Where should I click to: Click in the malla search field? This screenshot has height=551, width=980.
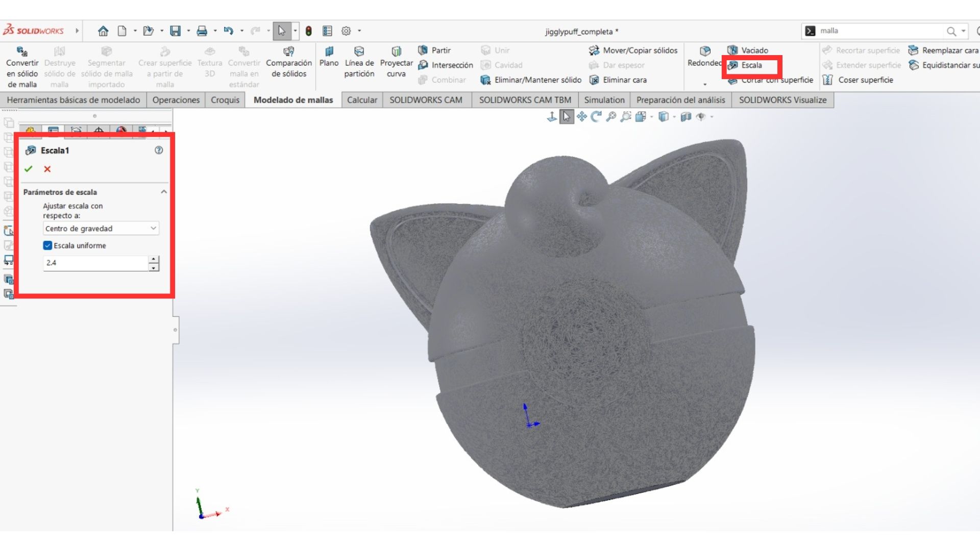coord(880,31)
